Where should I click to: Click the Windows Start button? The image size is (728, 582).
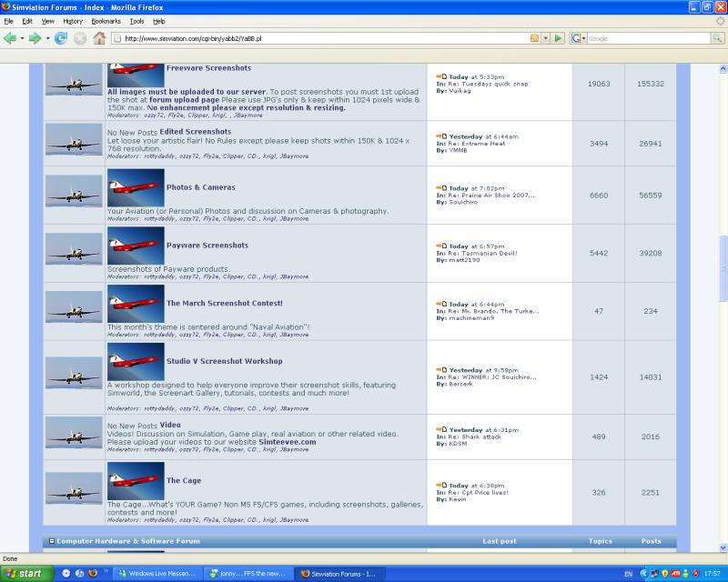(25, 574)
